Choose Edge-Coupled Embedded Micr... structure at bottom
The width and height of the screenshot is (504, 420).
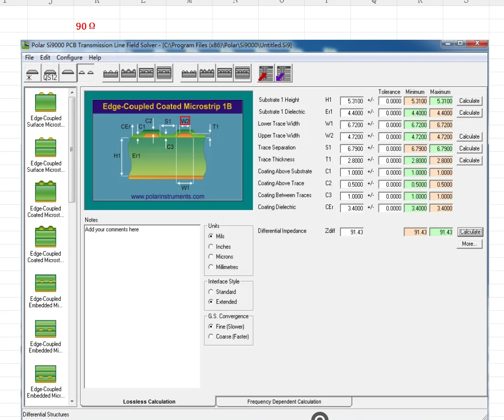coord(46,382)
